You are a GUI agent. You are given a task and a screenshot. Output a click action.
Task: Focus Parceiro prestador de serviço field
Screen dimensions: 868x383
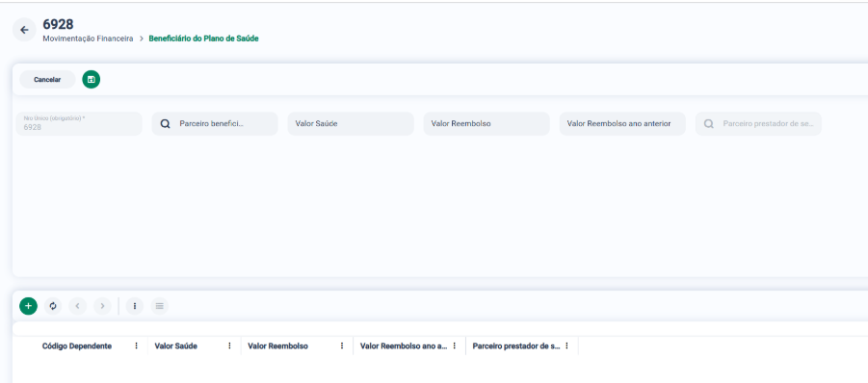(758, 124)
